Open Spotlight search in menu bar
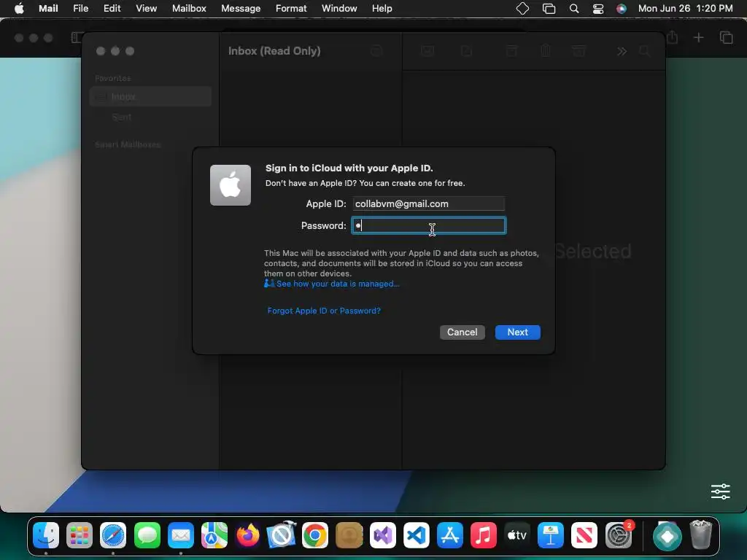 coord(574,9)
